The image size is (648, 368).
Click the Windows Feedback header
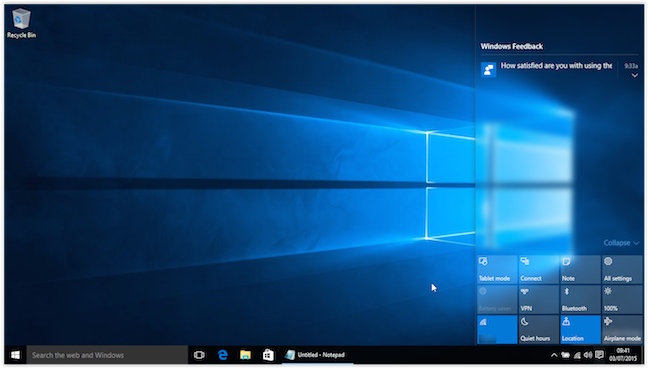pos(512,46)
